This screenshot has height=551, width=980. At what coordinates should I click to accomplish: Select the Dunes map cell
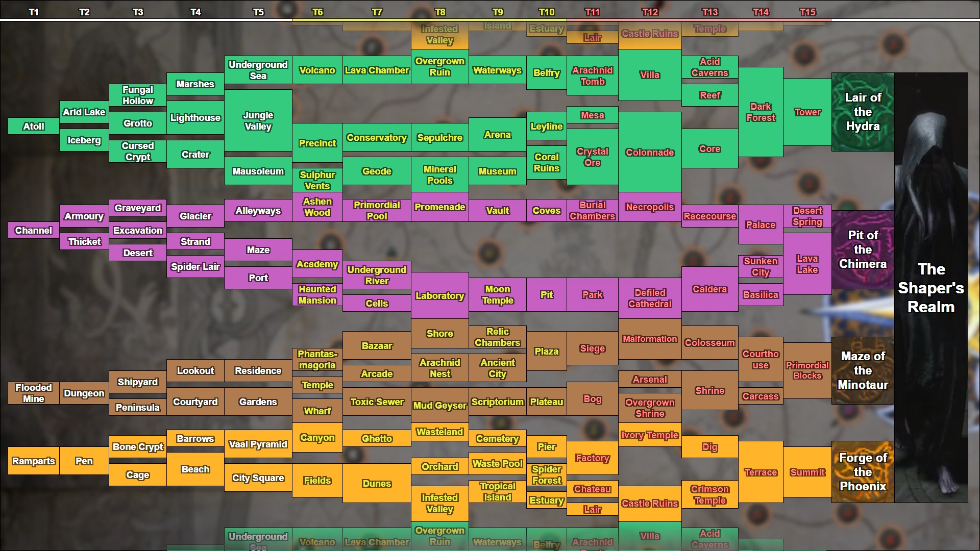(377, 484)
